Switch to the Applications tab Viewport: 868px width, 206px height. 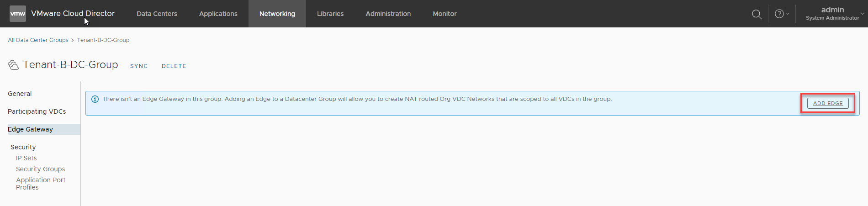(218, 14)
